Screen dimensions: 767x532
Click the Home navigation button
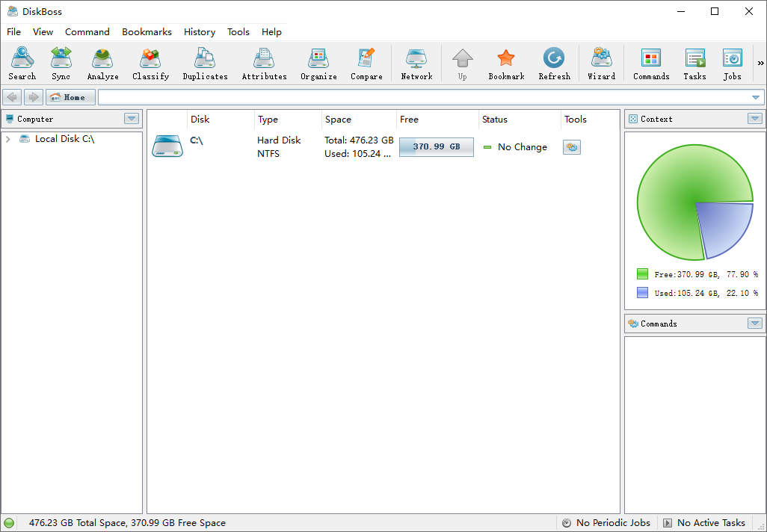tap(70, 97)
